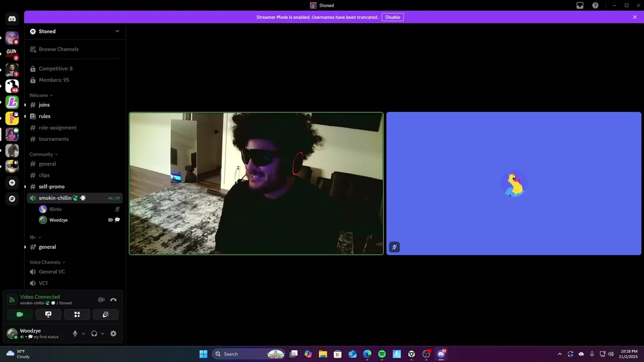The height and width of the screenshot is (362, 644).
Task: Mute the microphone in user panel
Action: [75, 334]
